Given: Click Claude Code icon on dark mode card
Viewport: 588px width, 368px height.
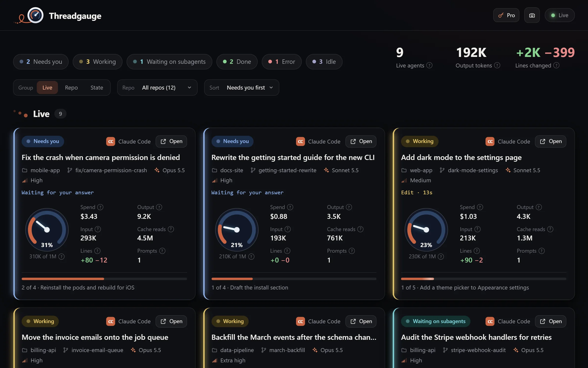Looking at the screenshot, I should click(x=490, y=142).
